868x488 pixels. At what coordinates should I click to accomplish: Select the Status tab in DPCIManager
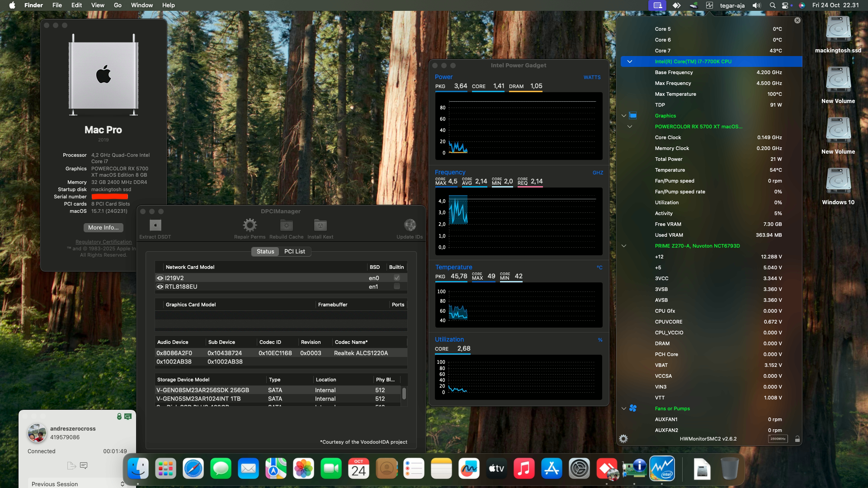(x=265, y=252)
